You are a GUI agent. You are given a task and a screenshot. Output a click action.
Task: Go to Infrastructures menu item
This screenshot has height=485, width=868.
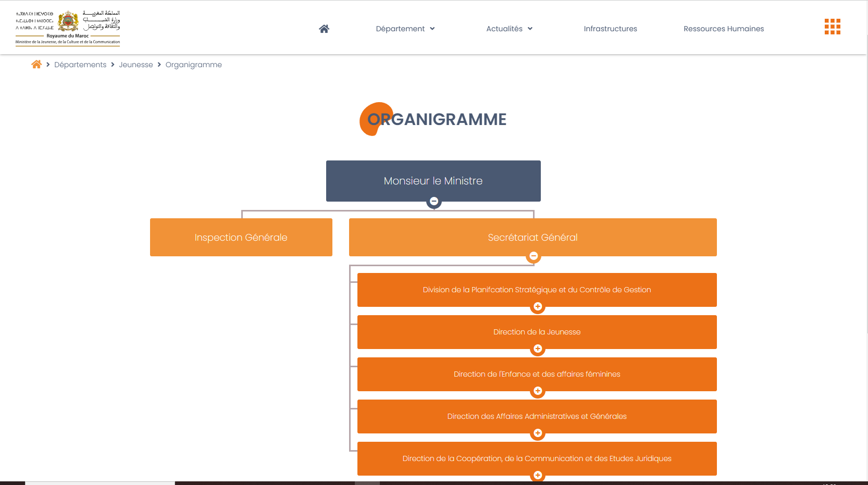(x=610, y=29)
